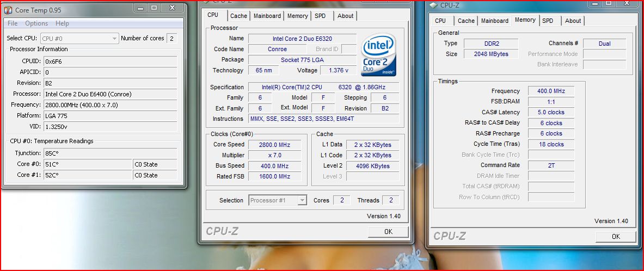
Task: Click the C0 State field for Core #0
Action: click(x=155, y=164)
